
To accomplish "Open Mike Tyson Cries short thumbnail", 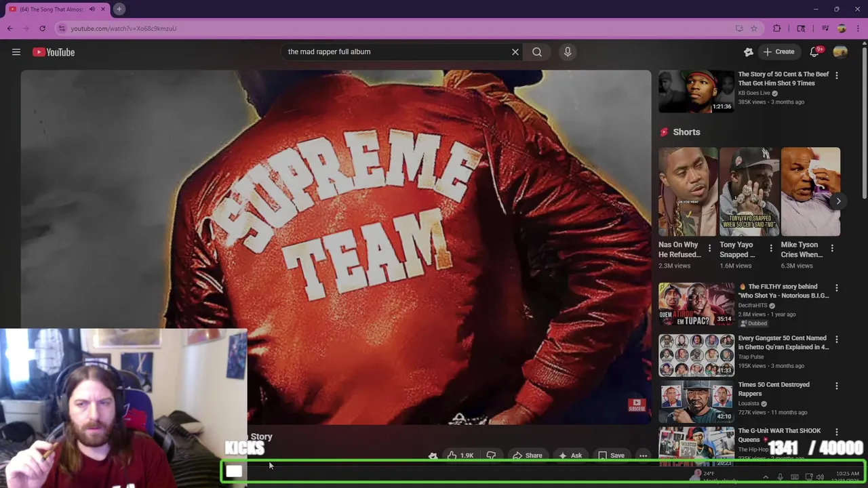I will [810, 192].
